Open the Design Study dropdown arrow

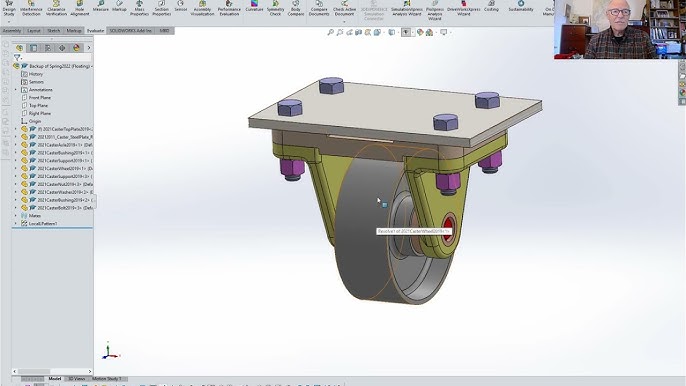coord(9,21)
